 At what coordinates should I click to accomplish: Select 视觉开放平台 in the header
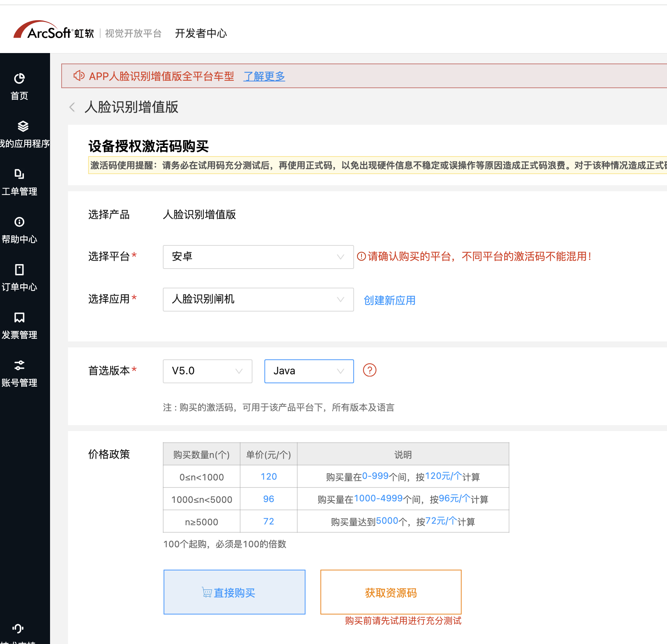tap(133, 34)
